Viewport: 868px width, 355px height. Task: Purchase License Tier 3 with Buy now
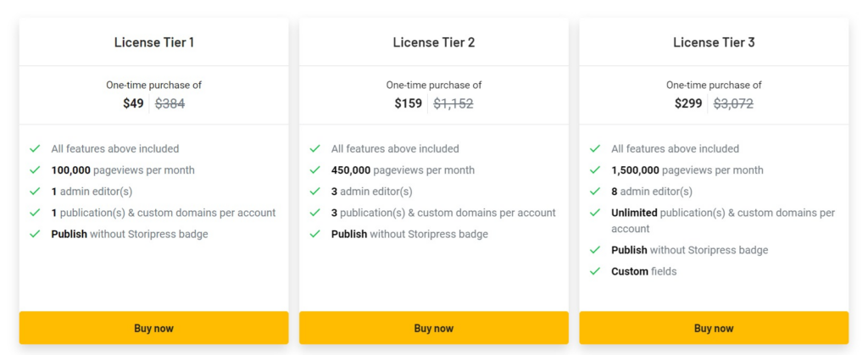(x=714, y=328)
